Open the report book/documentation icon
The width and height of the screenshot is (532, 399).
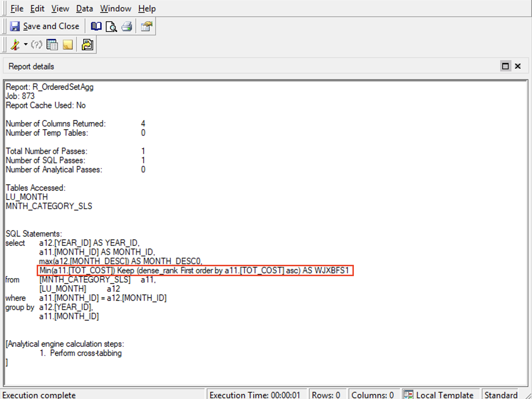point(96,26)
